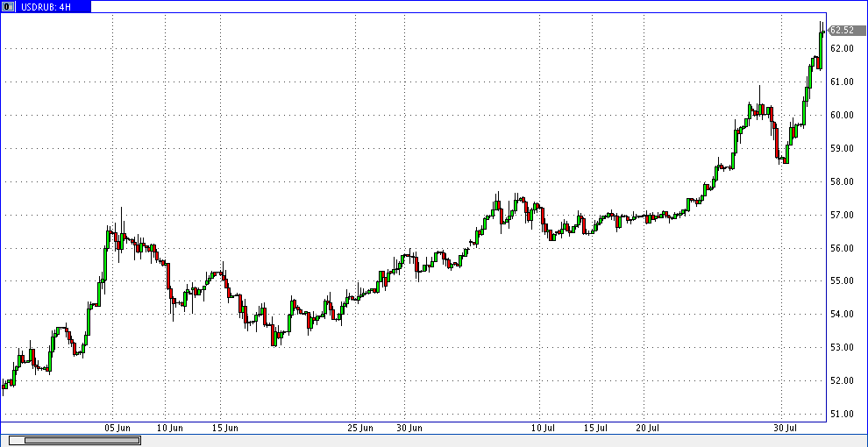Click the 30 Jun date label

[x=409, y=429]
